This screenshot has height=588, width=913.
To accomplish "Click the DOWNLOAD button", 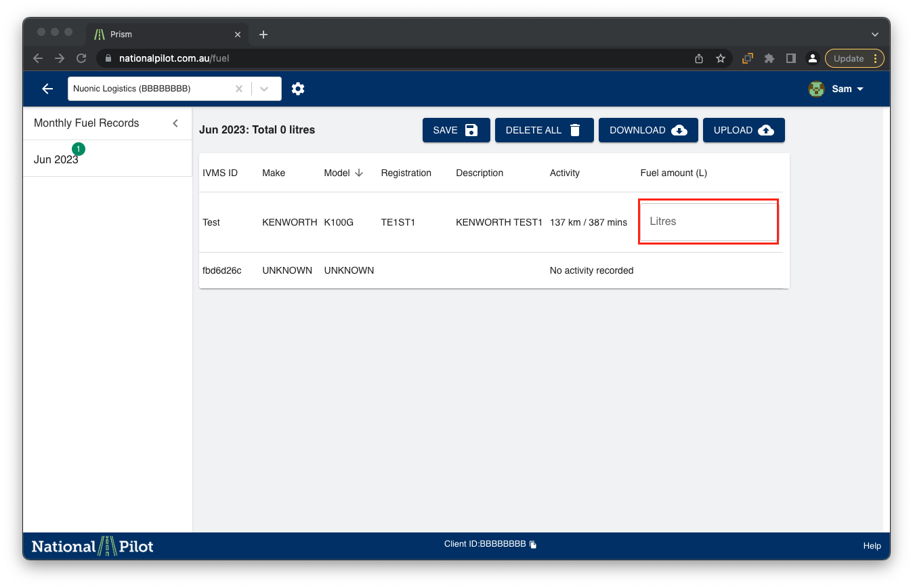I will [647, 130].
